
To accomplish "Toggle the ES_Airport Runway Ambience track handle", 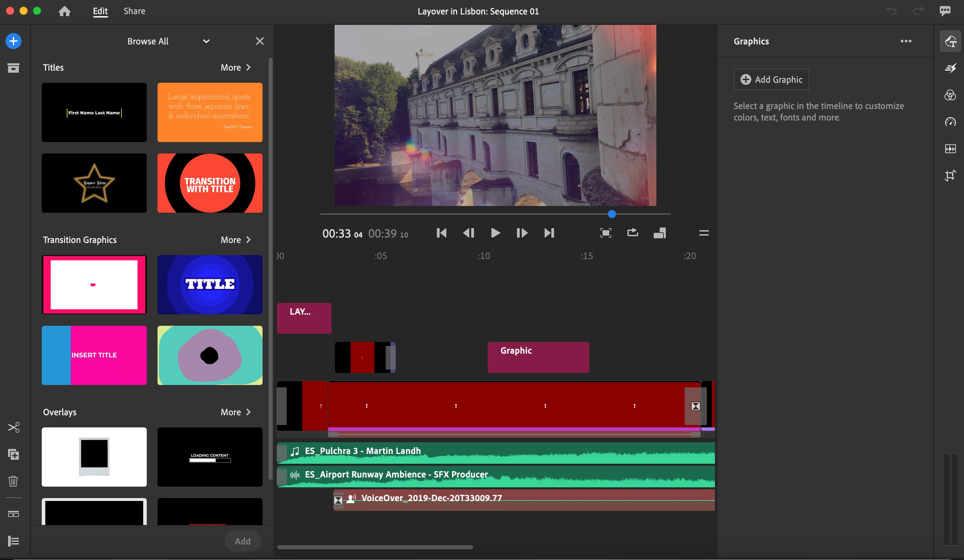I will [x=282, y=476].
